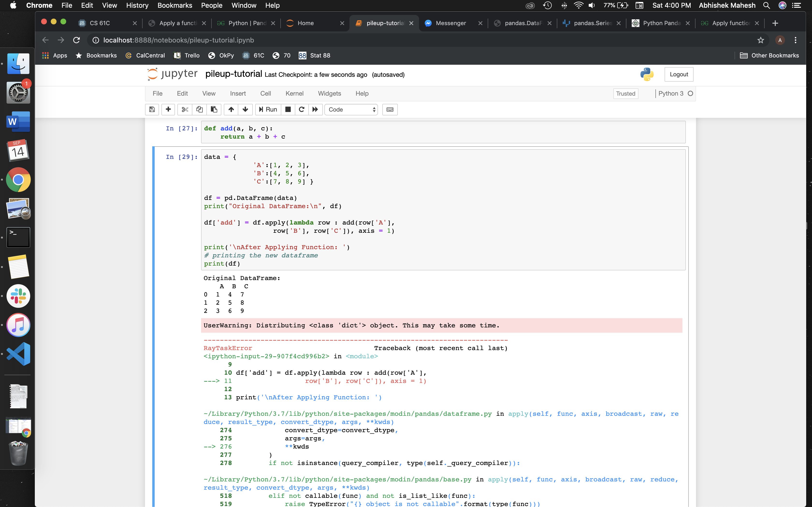This screenshot has width=812, height=507.
Task: Click the Logout button
Action: (x=678, y=74)
